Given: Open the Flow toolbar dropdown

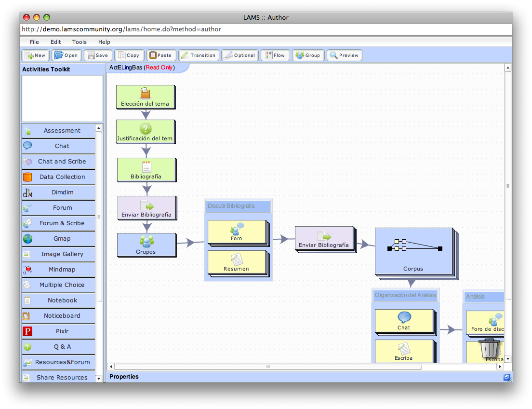Looking at the screenshot, I should 275,55.
